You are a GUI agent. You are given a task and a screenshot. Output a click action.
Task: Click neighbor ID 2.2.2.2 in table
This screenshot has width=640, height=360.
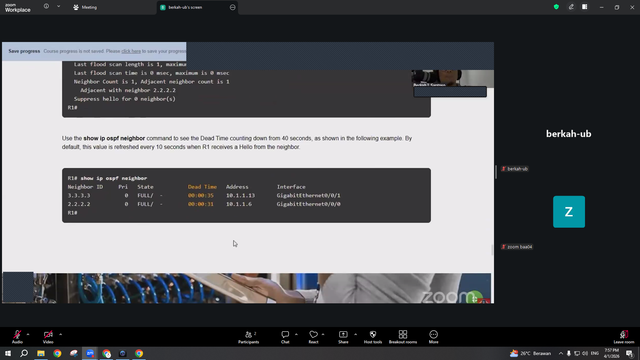(79, 204)
